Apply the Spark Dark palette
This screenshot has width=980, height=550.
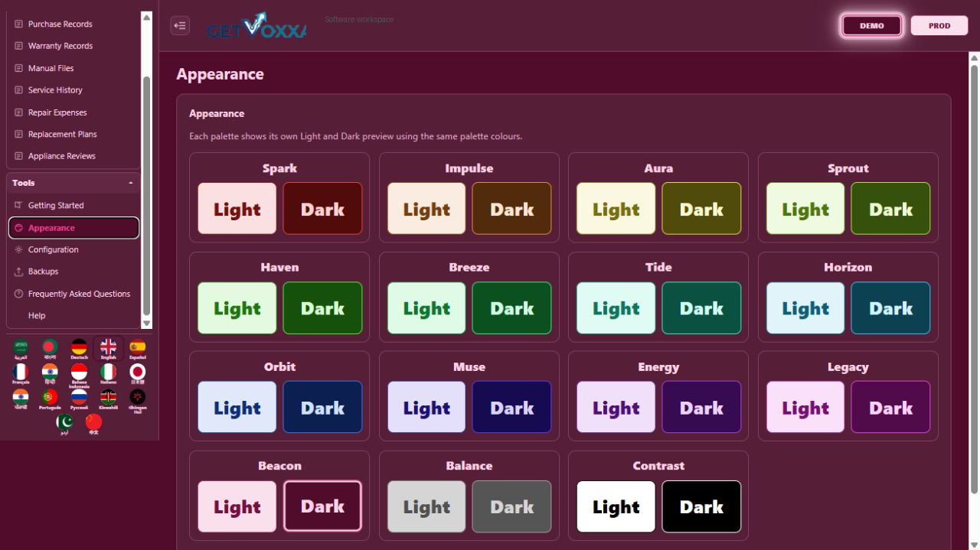322,209
